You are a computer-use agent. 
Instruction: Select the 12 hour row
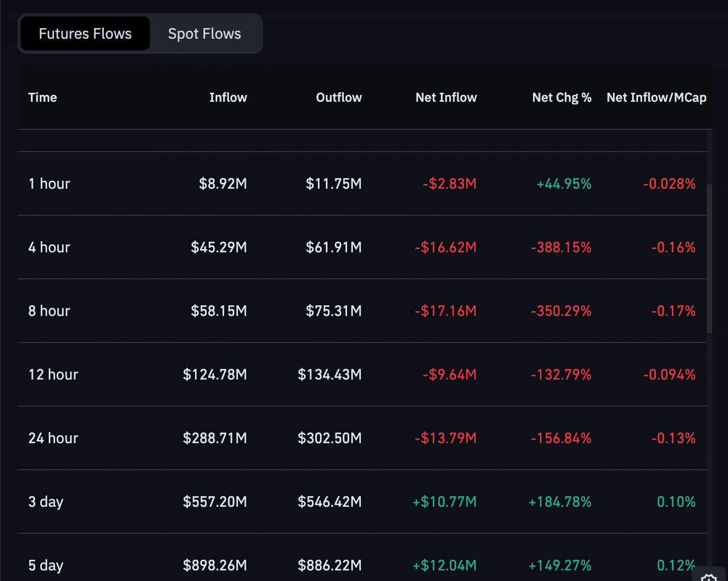point(53,374)
